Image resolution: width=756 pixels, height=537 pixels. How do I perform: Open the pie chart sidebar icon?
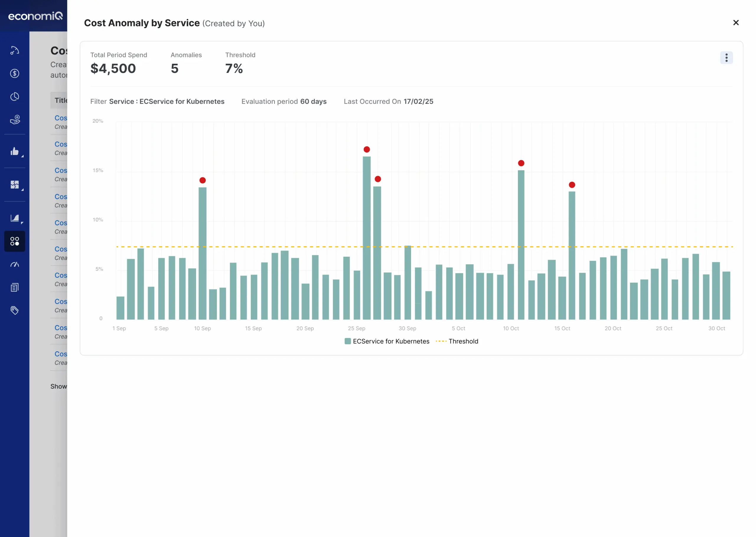click(14, 96)
